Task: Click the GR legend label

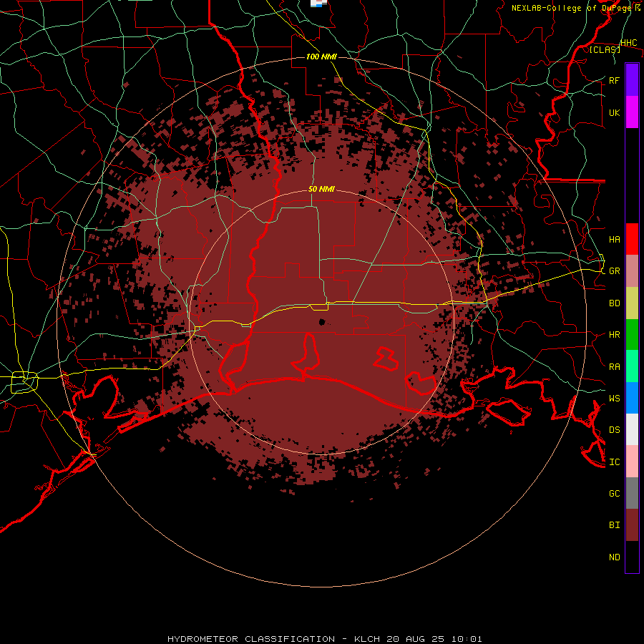Action: pos(615,271)
